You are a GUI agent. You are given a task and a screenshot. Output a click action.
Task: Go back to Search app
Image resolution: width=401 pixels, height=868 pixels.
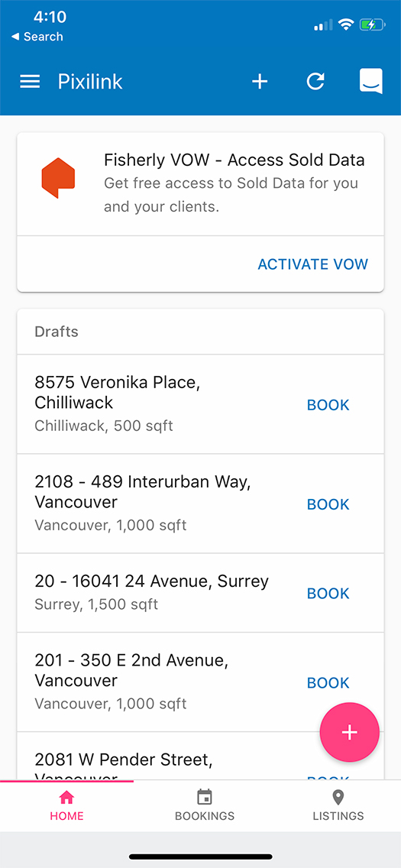37,37
